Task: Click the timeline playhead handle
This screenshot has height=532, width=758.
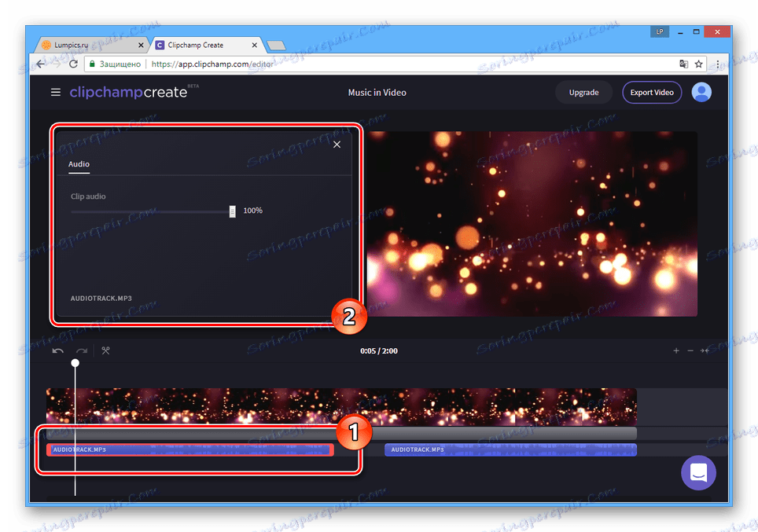Action: point(75,363)
